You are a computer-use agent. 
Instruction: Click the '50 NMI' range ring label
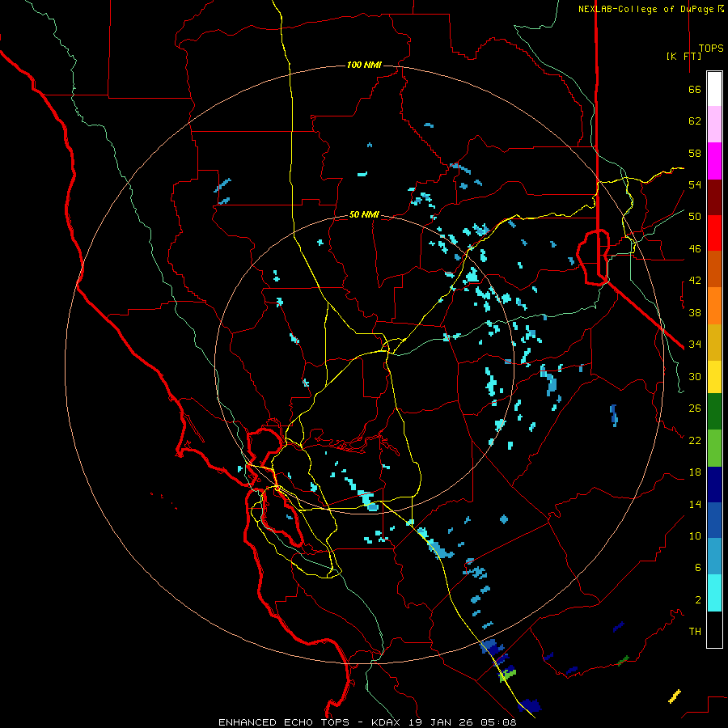(364, 214)
